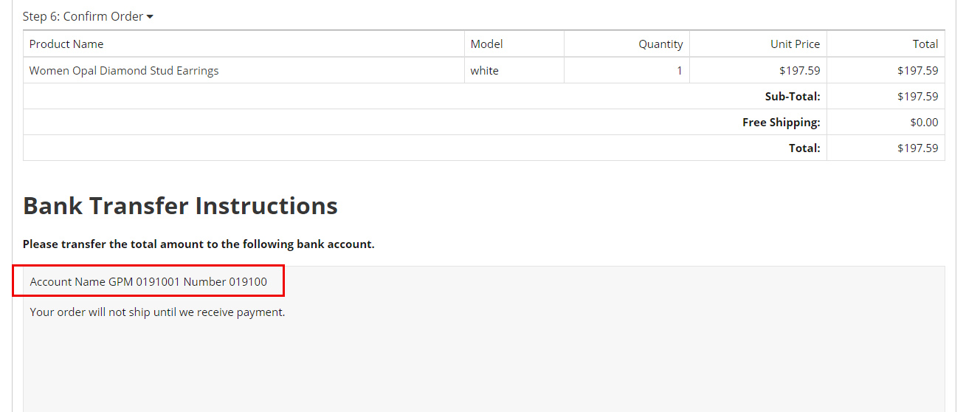The width and height of the screenshot is (980, 412).
Task: Click the Total column header
Action: (925, 44)
